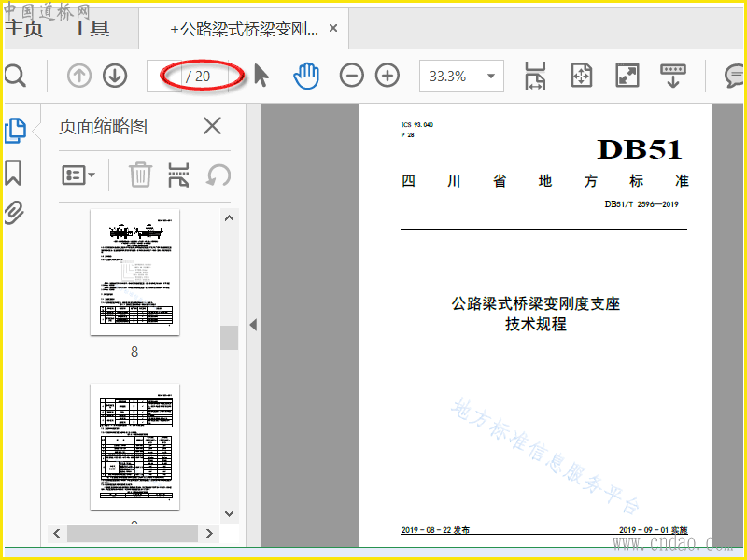747x560 pixels.
Task: Click the thumbnail vertical scrollbar handle
Action: [x=229, y=338]
